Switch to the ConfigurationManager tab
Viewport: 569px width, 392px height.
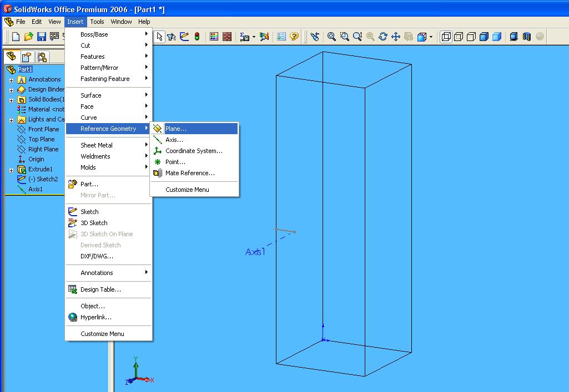tap(42, 57)
